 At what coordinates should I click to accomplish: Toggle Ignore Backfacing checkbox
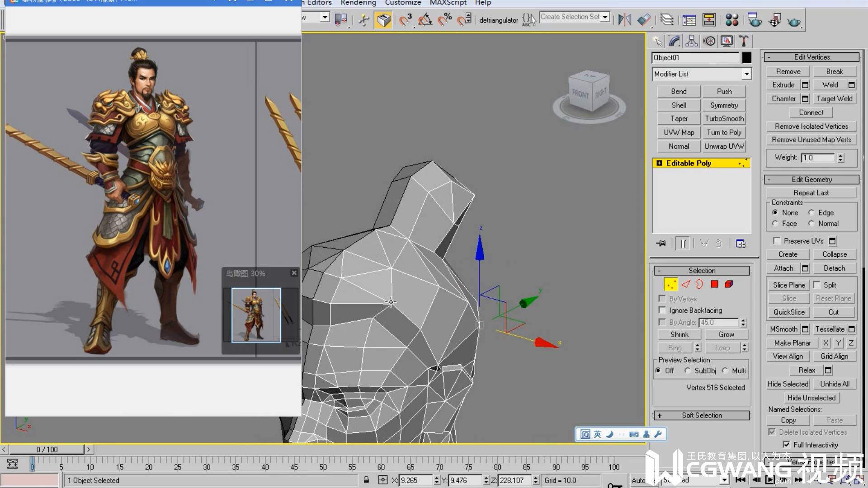tap(662, 310)
